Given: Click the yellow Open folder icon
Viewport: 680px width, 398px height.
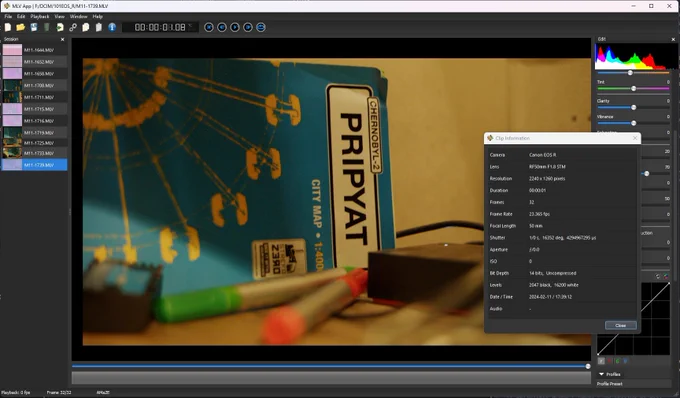Looking at the screenshot, I should tap(20, 27).
